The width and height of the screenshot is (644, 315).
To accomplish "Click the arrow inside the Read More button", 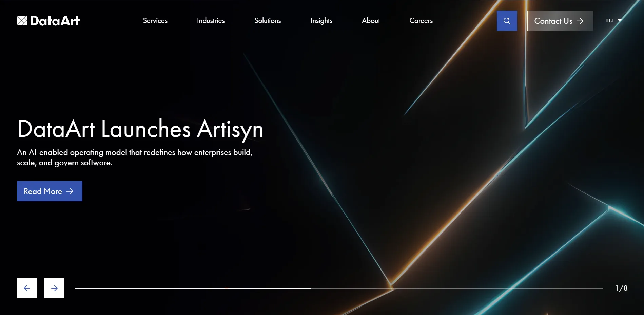I will (x=70, y=191).
